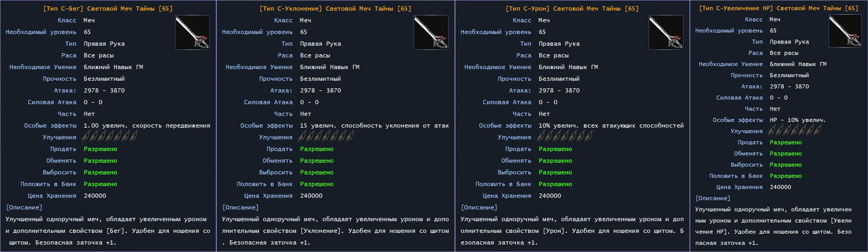Click the sword icon in the Увеличение HP tooltip
Viewport: 868px width, 252px height.
tap(845, 31)
